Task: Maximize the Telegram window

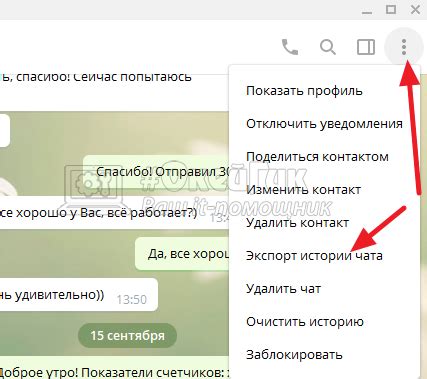Action: (391, 10)
